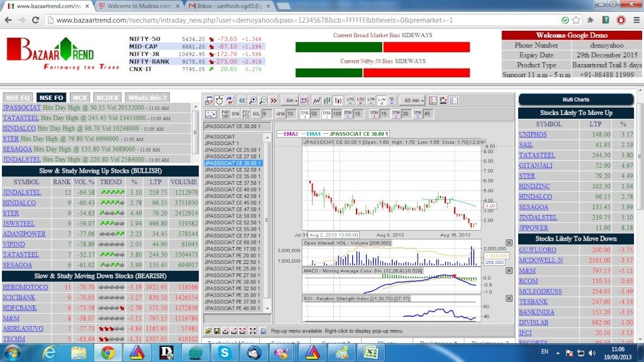Click the fit-to-screen icon below the chart

[253, 331]
